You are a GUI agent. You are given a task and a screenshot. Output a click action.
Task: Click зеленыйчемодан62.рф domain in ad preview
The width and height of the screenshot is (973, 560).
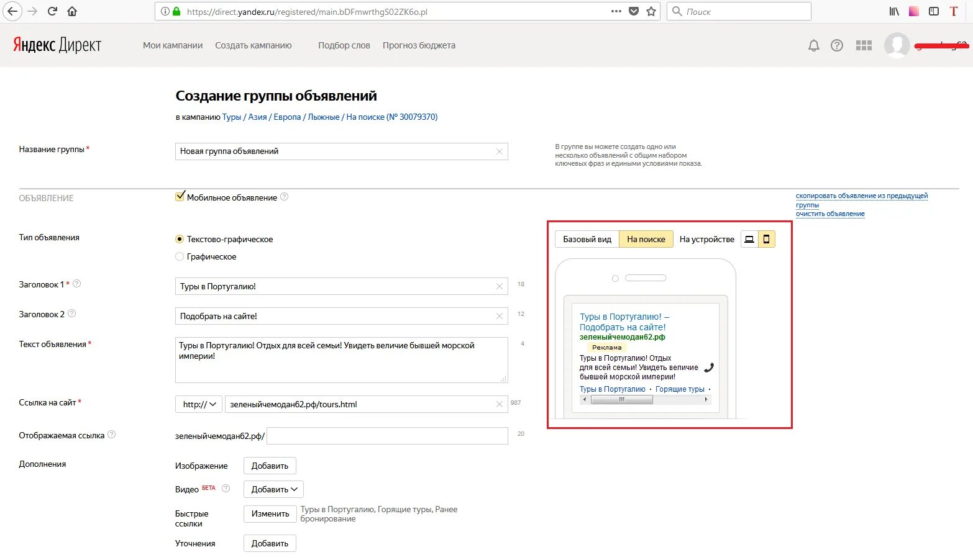click(623, 337)
